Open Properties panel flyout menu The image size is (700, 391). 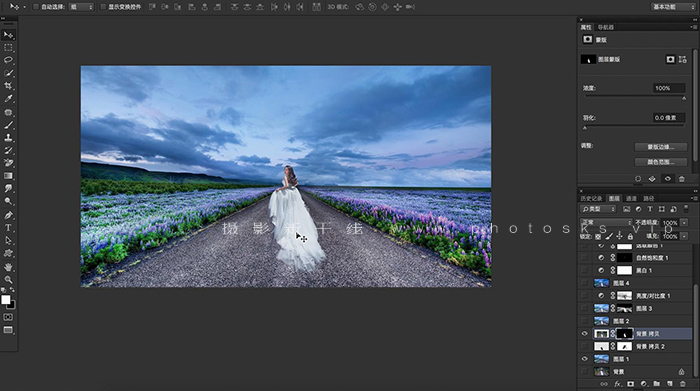pos(693,27)
